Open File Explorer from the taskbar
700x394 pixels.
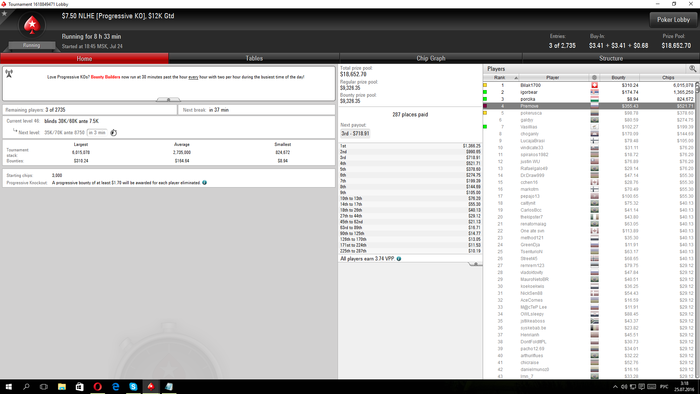[x=62, y=387]
